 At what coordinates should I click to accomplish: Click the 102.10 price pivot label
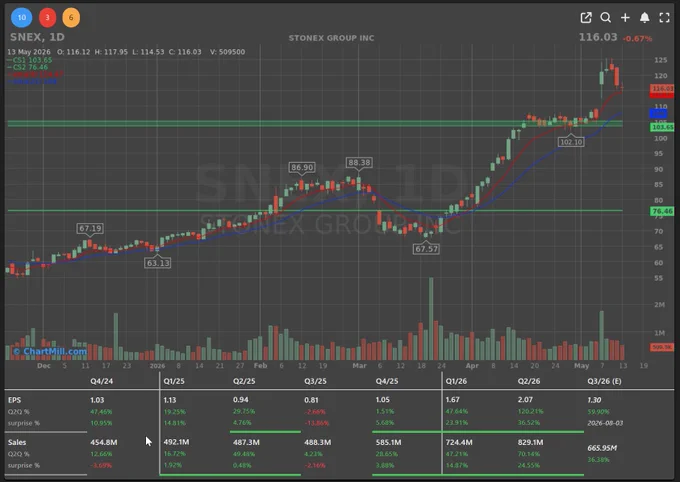click(571, 142)
